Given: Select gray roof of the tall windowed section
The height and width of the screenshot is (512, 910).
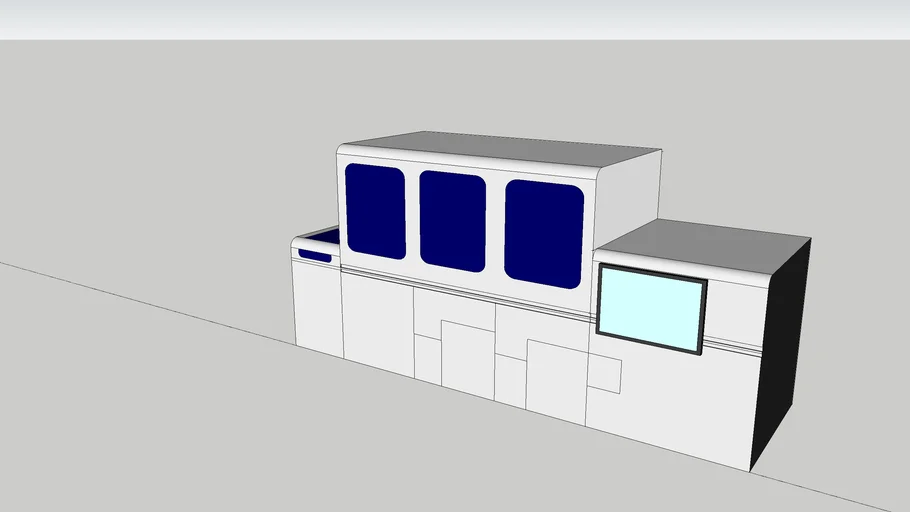Looking at the screenshot, I should pyautogui.click(x=500, y=148).
